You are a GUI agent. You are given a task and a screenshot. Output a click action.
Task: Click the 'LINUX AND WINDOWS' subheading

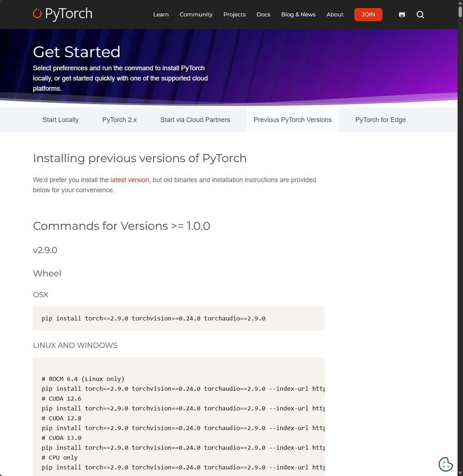(75, 345)
